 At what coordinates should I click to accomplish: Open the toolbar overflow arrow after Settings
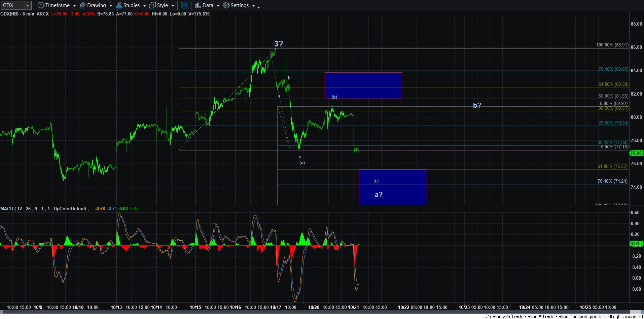click(x=258, y=7)
